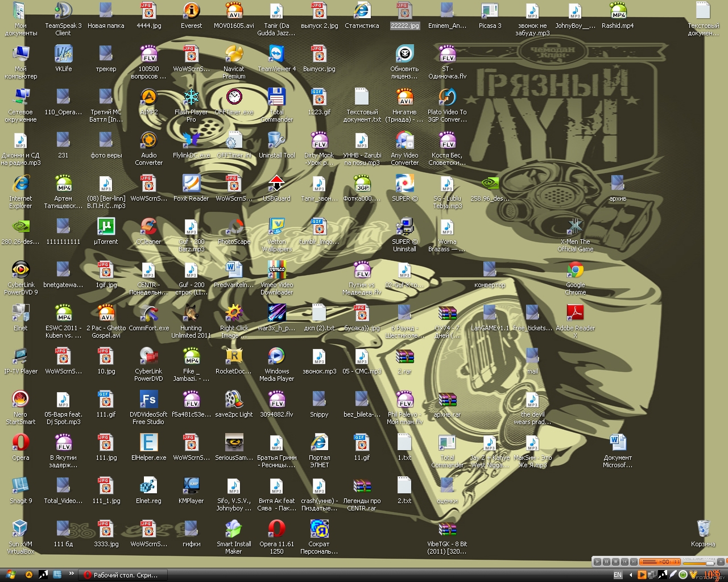728x582 pixels.
Task: Launch the Everest desktop icon
Action: [x=191, y=15]
